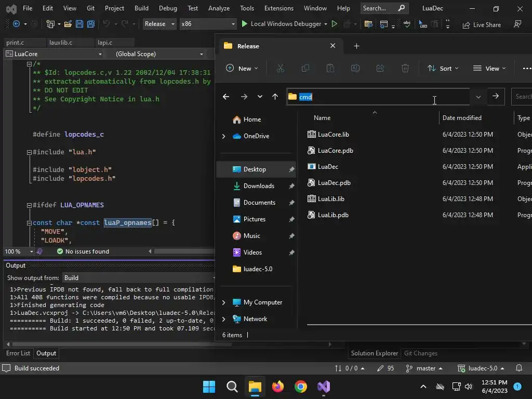Viewport: 532px width, 399px height.
Task: Open the Global Scope dropdown
Action: point(159,54)
